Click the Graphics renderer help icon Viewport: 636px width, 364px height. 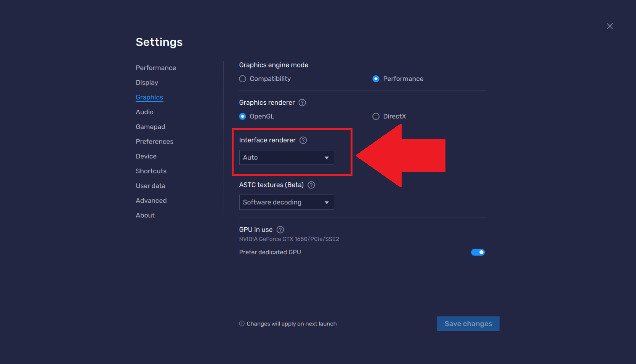click(302, 103)
